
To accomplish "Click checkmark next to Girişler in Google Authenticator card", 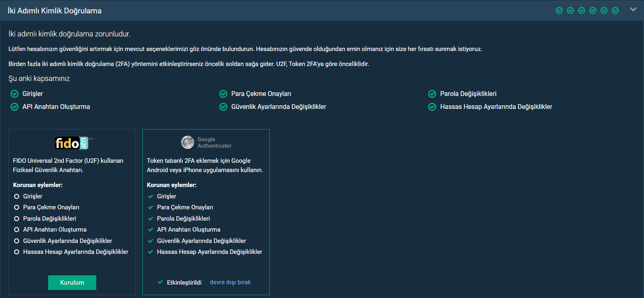I will (150, 196).
